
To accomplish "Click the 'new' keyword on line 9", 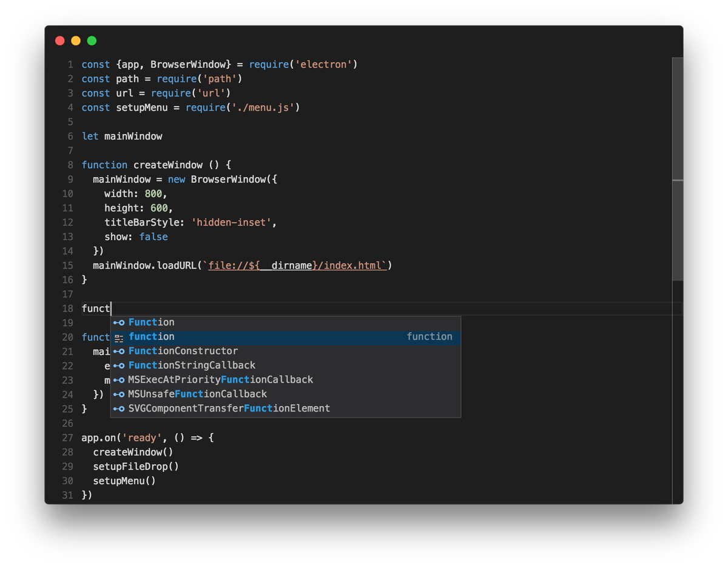I will coord(177,179).
